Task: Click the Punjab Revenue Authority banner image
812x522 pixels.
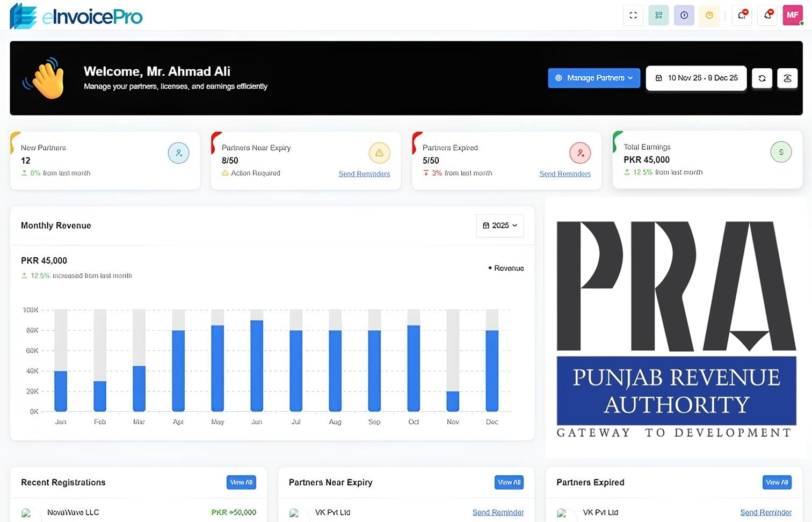Action: [x=676, y=329]
